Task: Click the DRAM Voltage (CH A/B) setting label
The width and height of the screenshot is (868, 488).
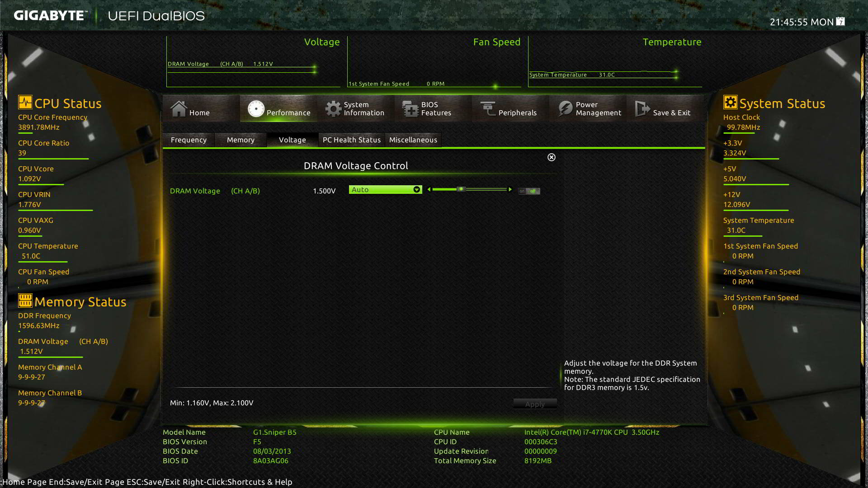Action: coord(215,191)
